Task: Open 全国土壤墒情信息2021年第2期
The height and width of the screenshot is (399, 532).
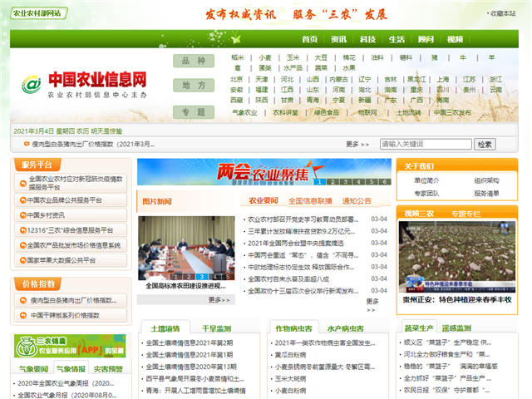Action: click(190, 343)
